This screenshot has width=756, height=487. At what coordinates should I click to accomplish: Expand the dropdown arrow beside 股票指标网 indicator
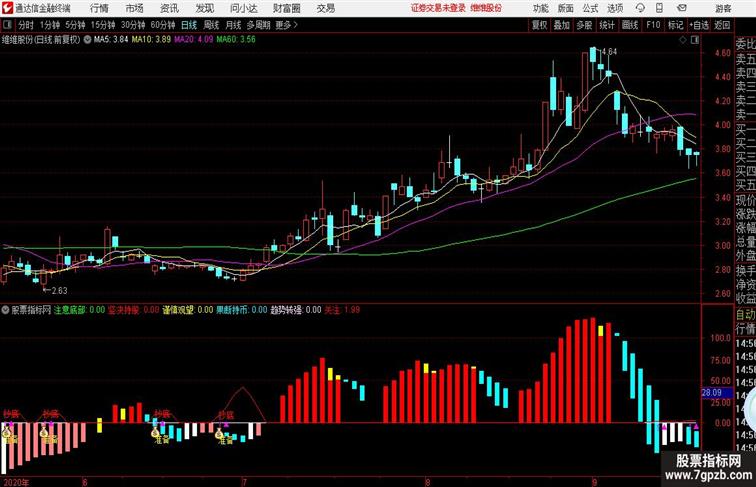[5, 310]
